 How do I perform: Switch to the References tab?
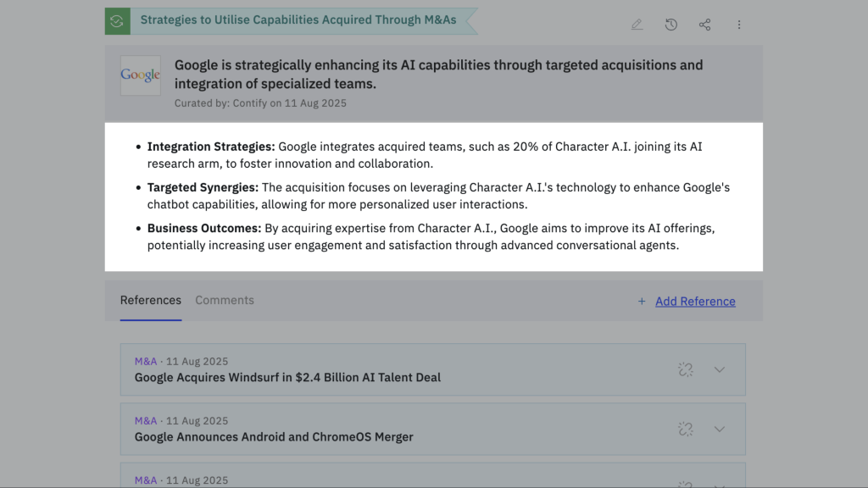pyautogui.click(x=151, y=300)
